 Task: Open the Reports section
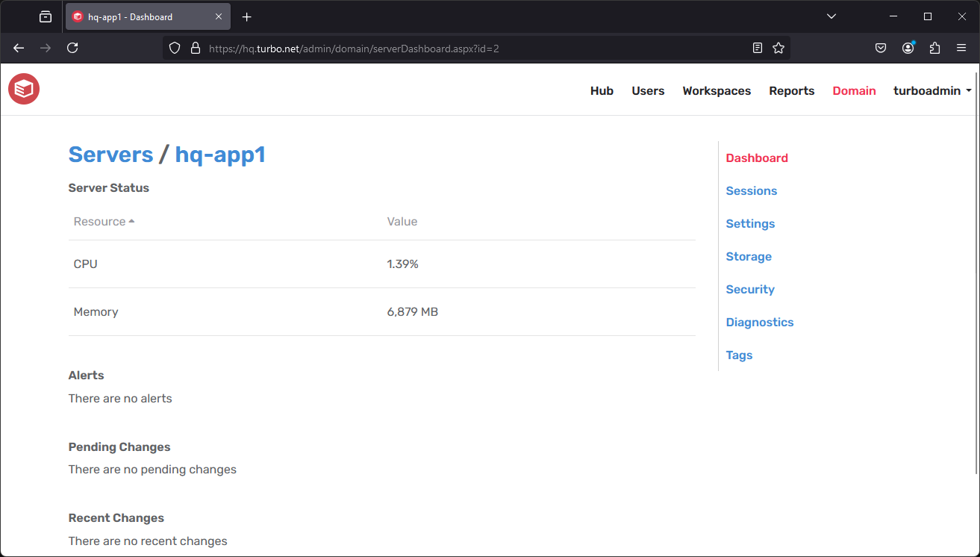tap(791, 90)
